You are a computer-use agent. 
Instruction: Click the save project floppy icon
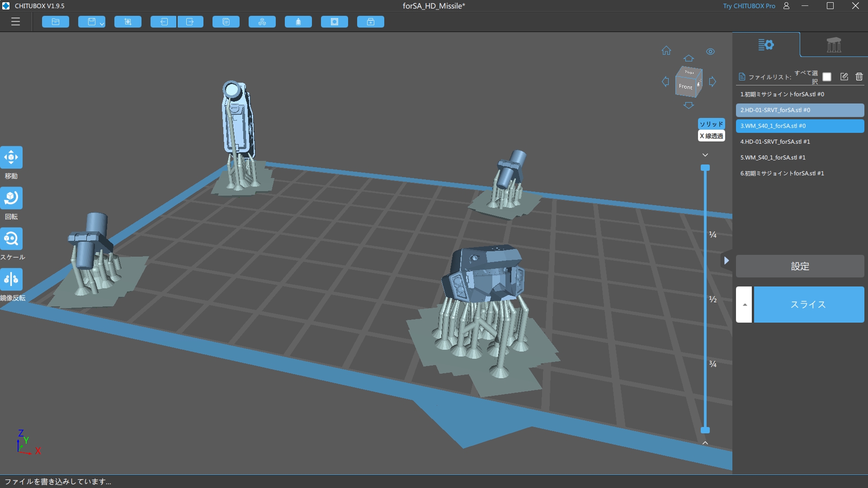(x=91, y=22)
